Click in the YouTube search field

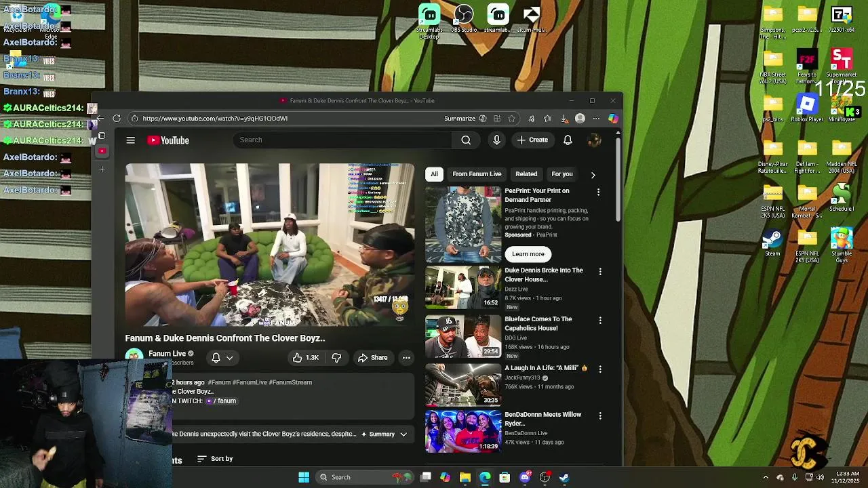coord(342,140)
